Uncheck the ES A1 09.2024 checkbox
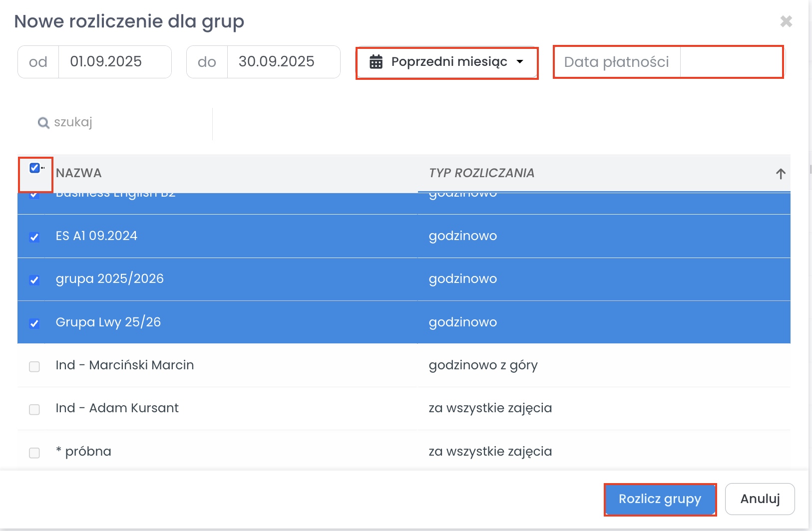812x531 pixels. click(34, 237)
